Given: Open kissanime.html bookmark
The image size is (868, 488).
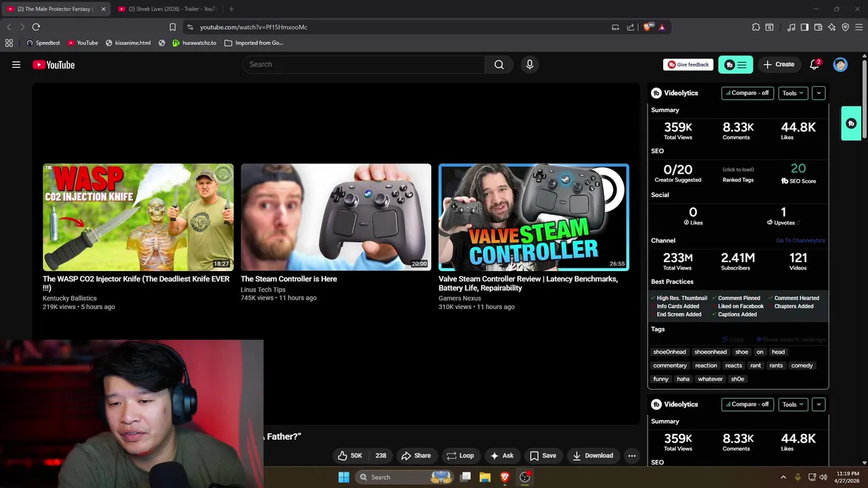Looking at the screenshot, I should (128, 43).
